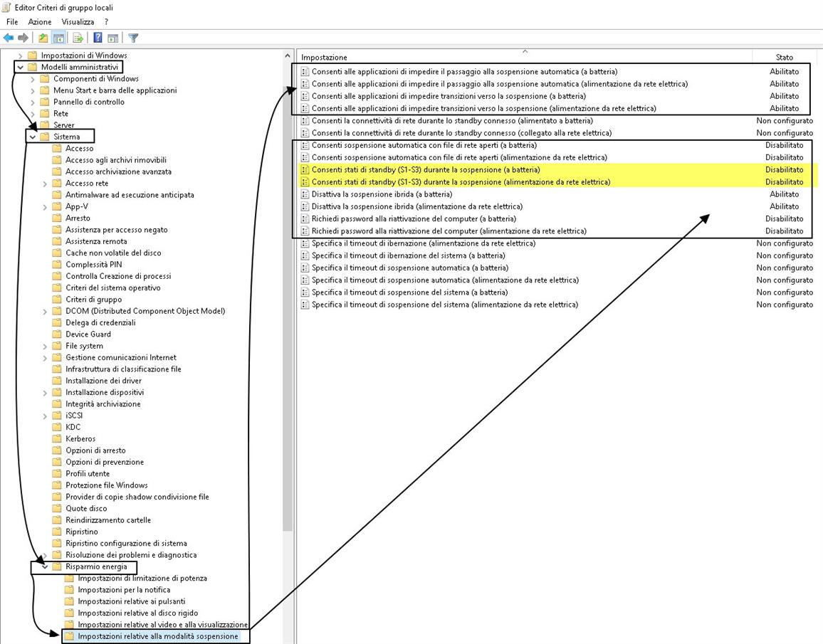This screenshot has width=823, height=644.
Task: Sort by the Stato column header
Action: 784,57
